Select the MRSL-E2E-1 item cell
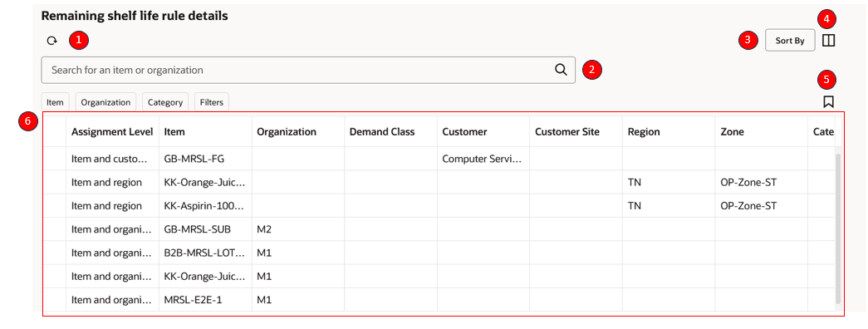 [x=205, y=300]
